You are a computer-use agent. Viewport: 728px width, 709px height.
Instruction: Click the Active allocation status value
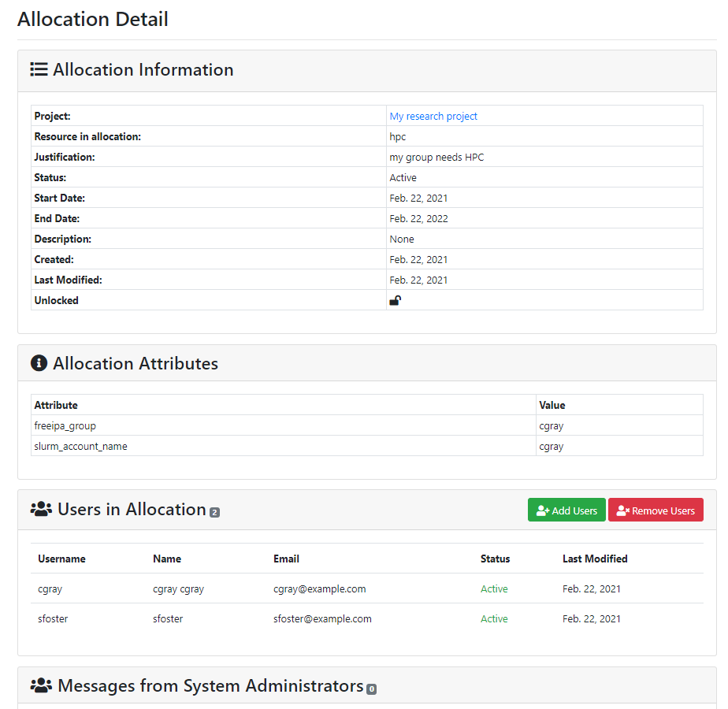(x=403, y=178)
